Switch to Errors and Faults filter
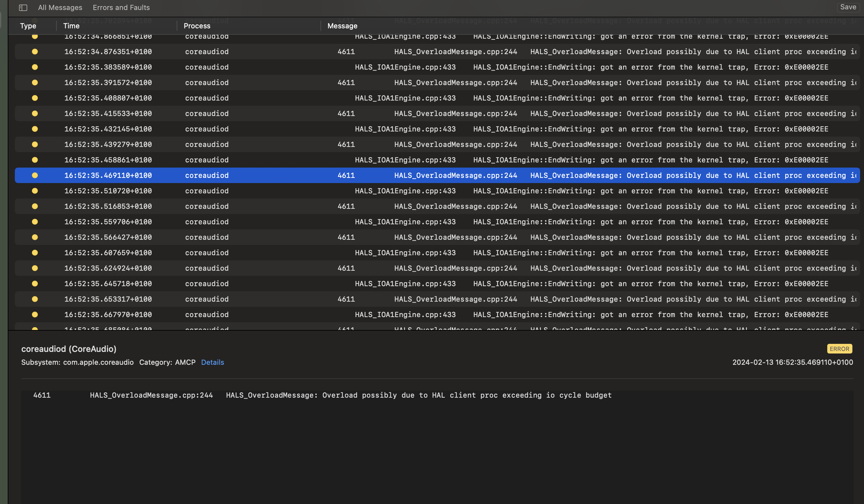Image resolution: width=864 pixels, height=504 pixels. [x=121, y=7]
